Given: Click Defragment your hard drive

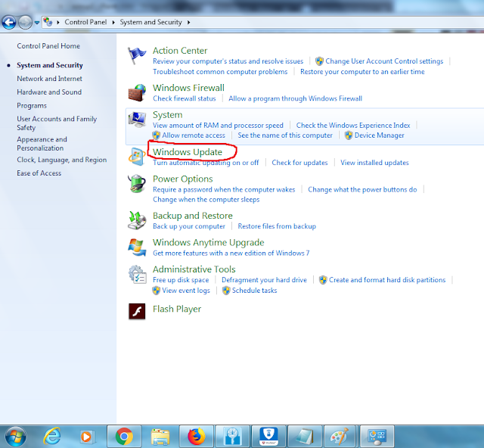Looking at the screenshot, I should [264, 280].
